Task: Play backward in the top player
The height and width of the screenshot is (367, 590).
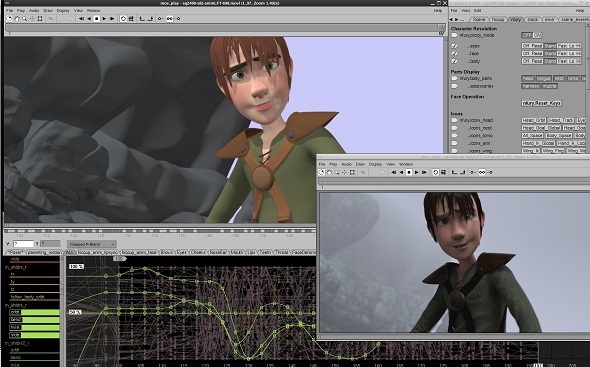Action: 89,18
